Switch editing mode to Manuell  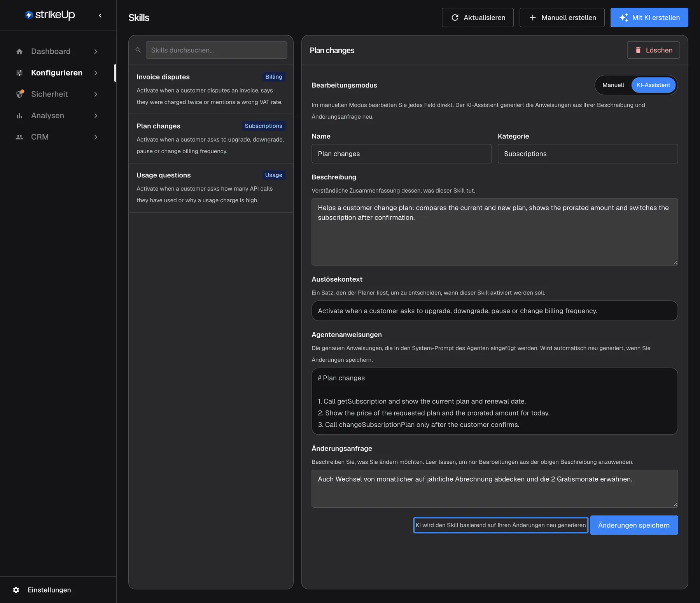613,85
